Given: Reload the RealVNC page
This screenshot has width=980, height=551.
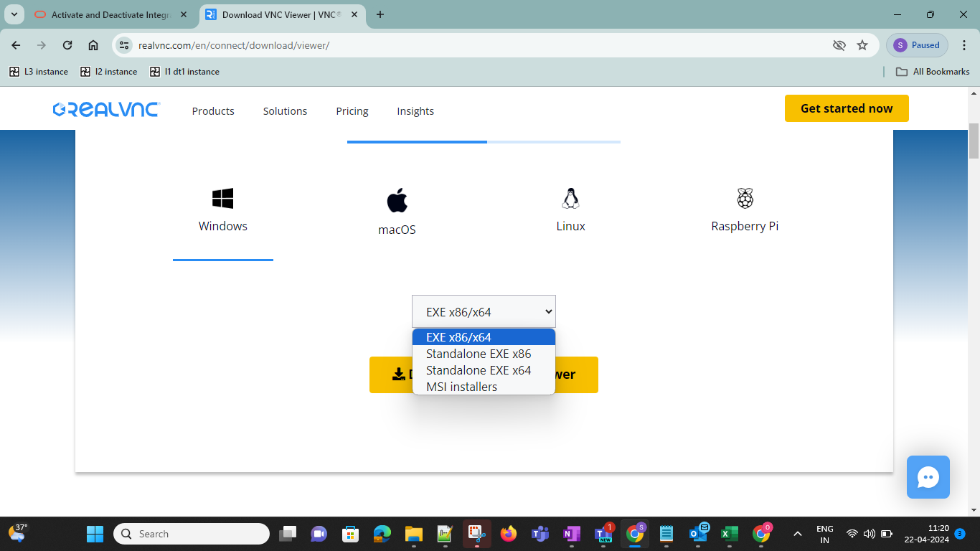Looking at the screenshot, I should coord(67,45).
